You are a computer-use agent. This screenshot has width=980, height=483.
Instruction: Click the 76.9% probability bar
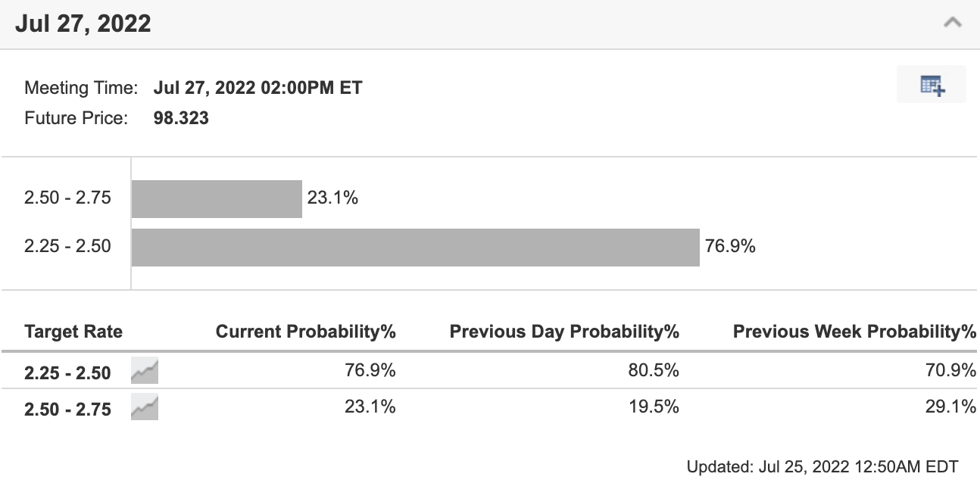click(x=415, y=247)
